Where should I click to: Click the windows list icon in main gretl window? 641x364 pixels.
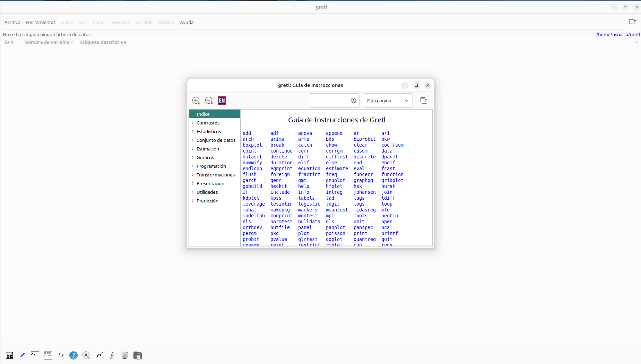[633, 22]
